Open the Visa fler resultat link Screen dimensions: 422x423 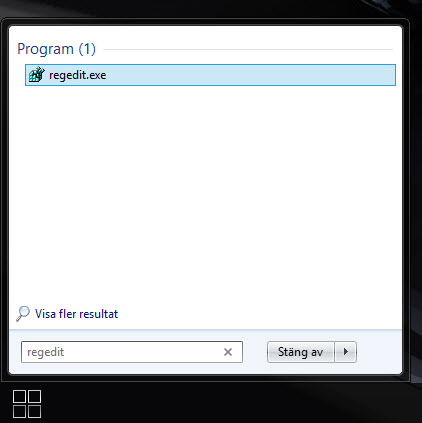pos(76,314)
